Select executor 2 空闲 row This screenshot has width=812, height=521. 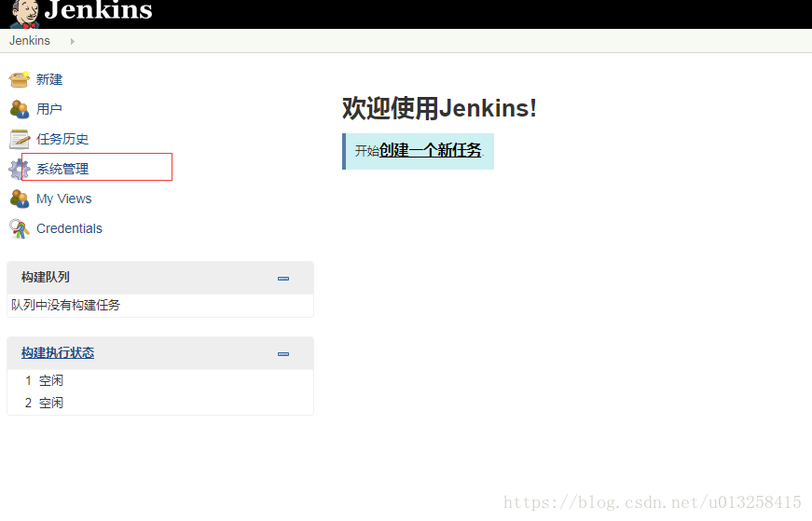click(160, 403)
